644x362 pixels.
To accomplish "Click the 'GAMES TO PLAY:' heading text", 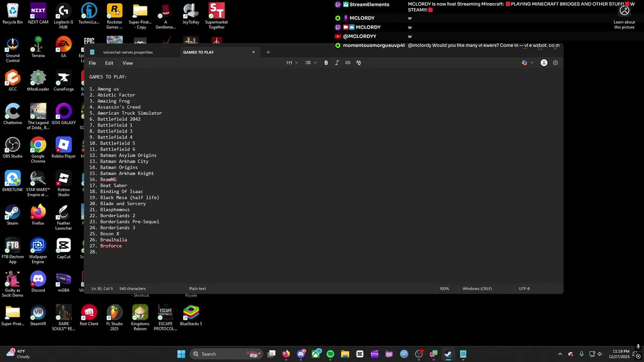I will (x=108, y=77).
